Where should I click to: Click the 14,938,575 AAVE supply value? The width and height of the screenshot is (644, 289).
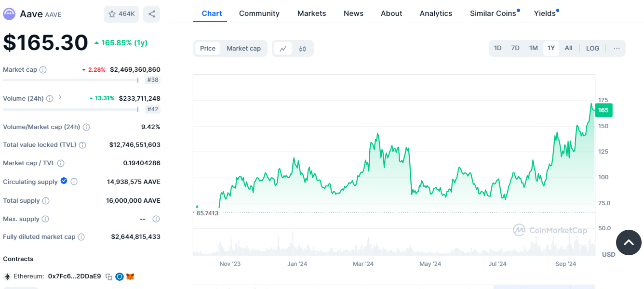[134, 182]
